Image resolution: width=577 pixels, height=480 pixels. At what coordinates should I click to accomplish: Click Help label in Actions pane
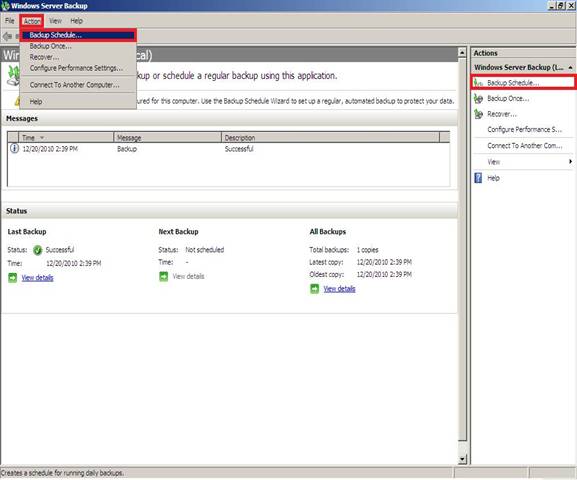tap(493, 178)
